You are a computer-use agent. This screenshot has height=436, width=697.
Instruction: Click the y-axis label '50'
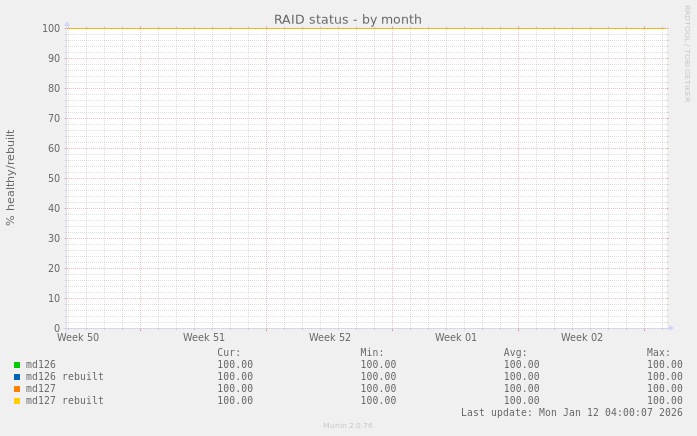pos(54,179)
